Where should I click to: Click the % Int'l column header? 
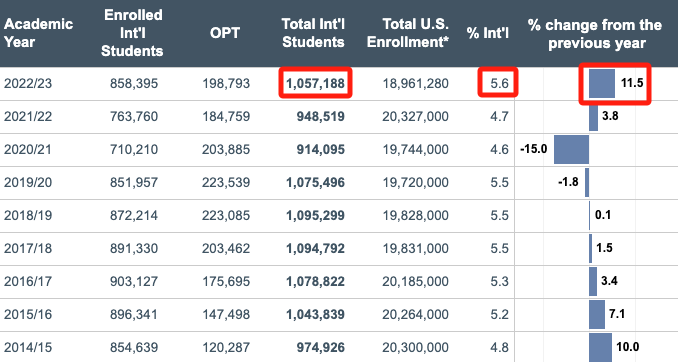[x=488, y=33]
